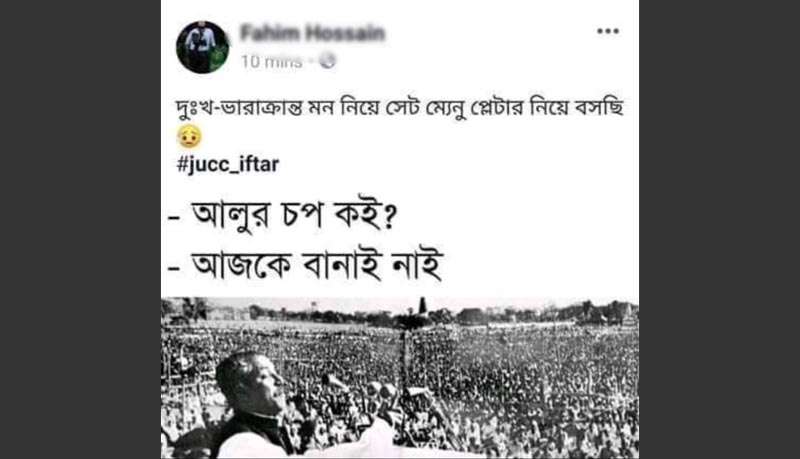The height and width of the screenshot is (459, 800).
Task: Click meme line 'আজকে বানাই নাই'
Action: pyautogui.click(x=316, y=265)
